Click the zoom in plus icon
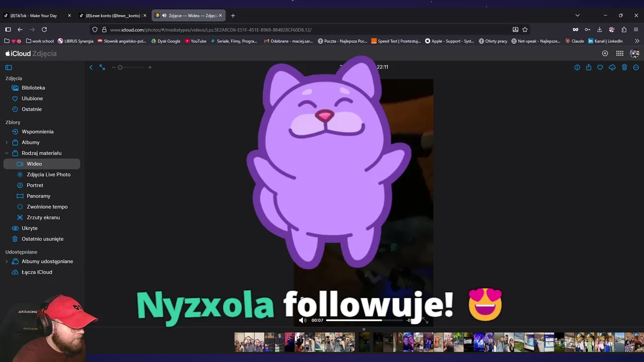This screenshot has width=644, height=362. [x=149, y=67]
